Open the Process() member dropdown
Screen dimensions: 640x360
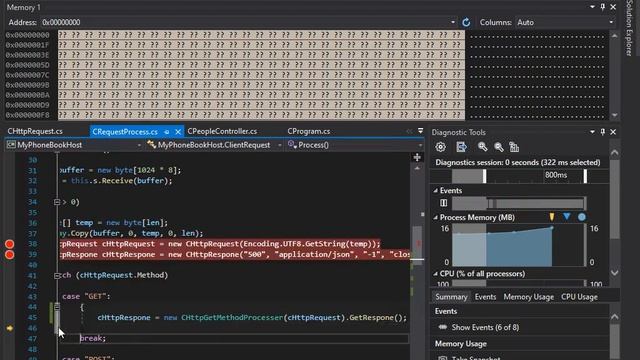coord(420,145)
